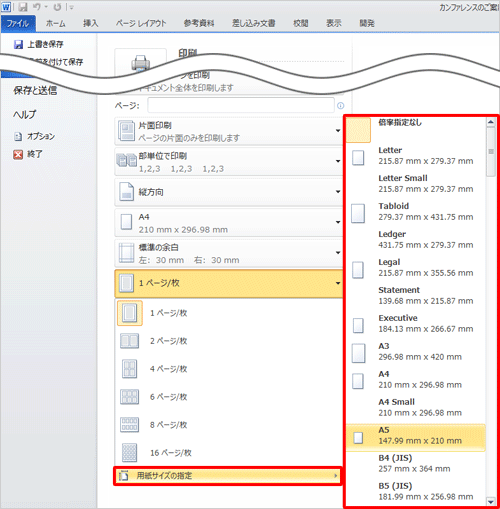Choose the 4 ページ/枚 layout icon
Image resolution: width=500 pixels, height=509 pixels.
click(129, 369)
